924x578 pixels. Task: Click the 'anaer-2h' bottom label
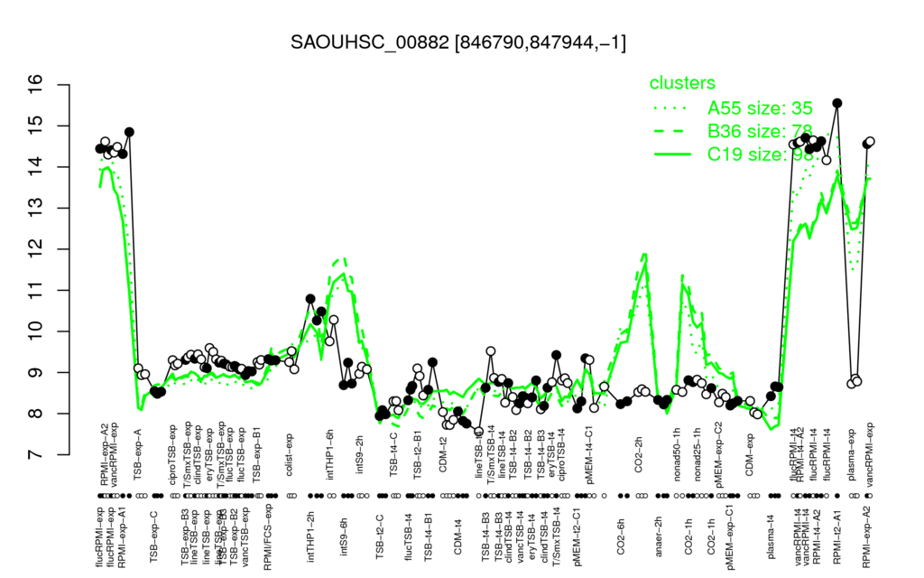coord(659,536)
